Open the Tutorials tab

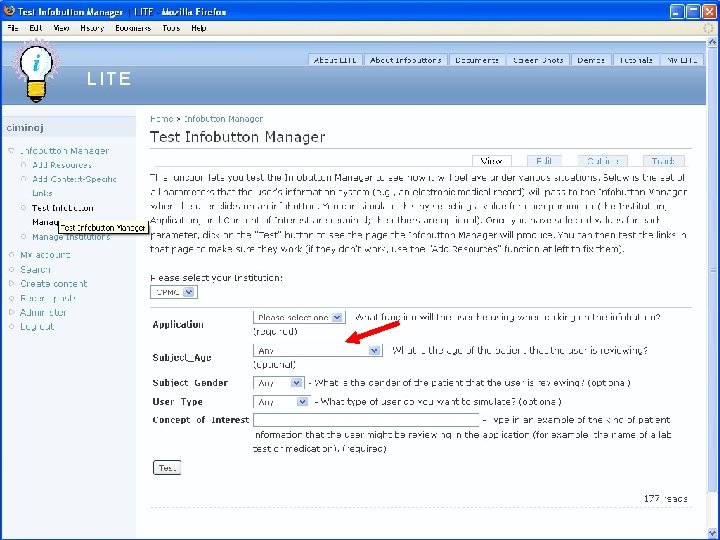[x=636, y=60]
